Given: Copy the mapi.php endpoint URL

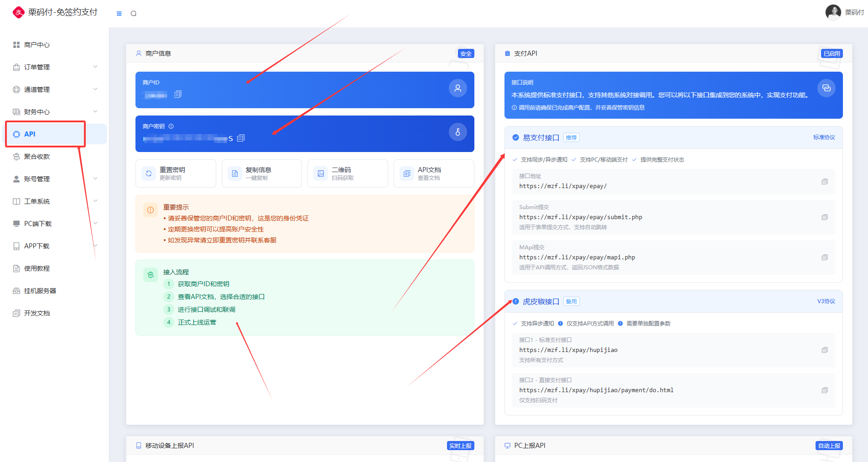Looking at the screenshot, I should [x=824, y=257].
